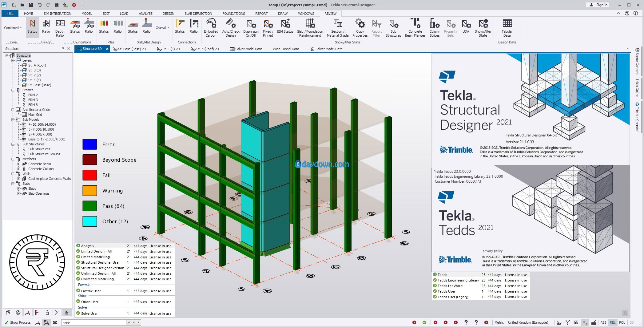Viewport: 644px width, 328px height.
Task: Open Auto/Check Design tool
Action: point(231,28)
